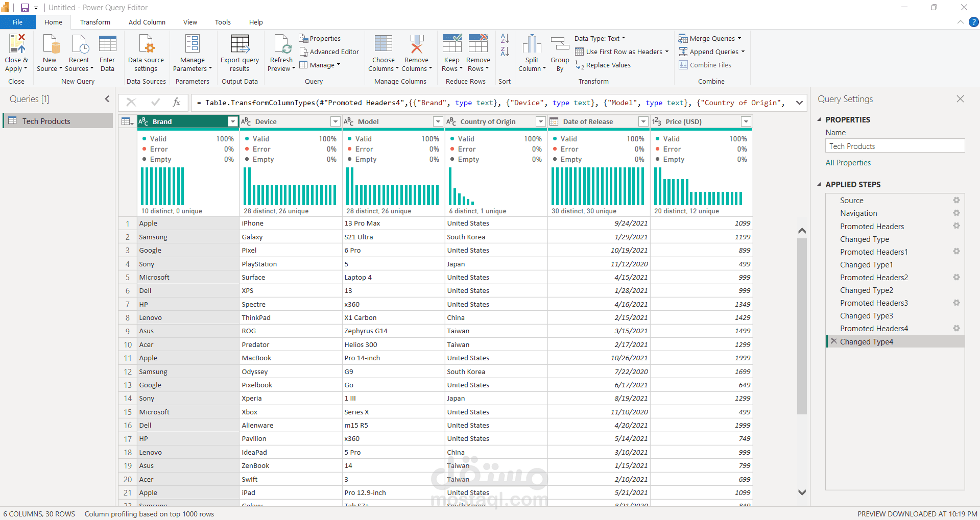The height and width of the screenshot is (520, 980).
Task: Switch to the Transform ribbon tab
Action: tap(95, 22)
